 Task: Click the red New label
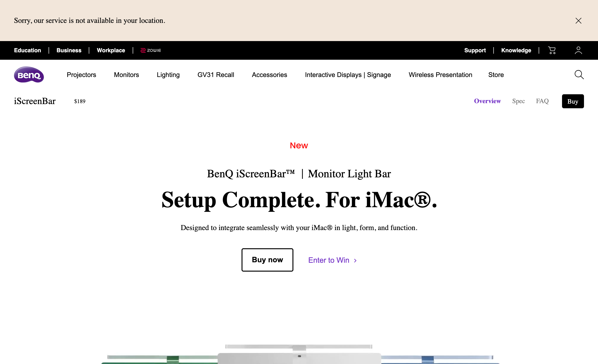coord(299,145)
